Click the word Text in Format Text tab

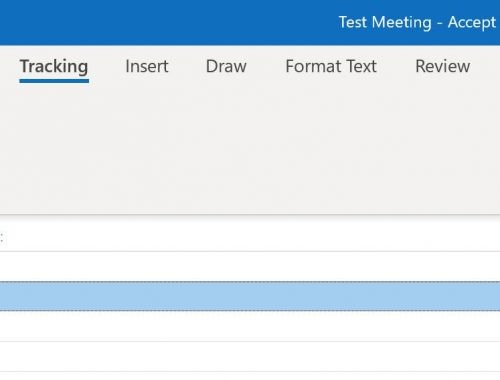pos(362,66)
